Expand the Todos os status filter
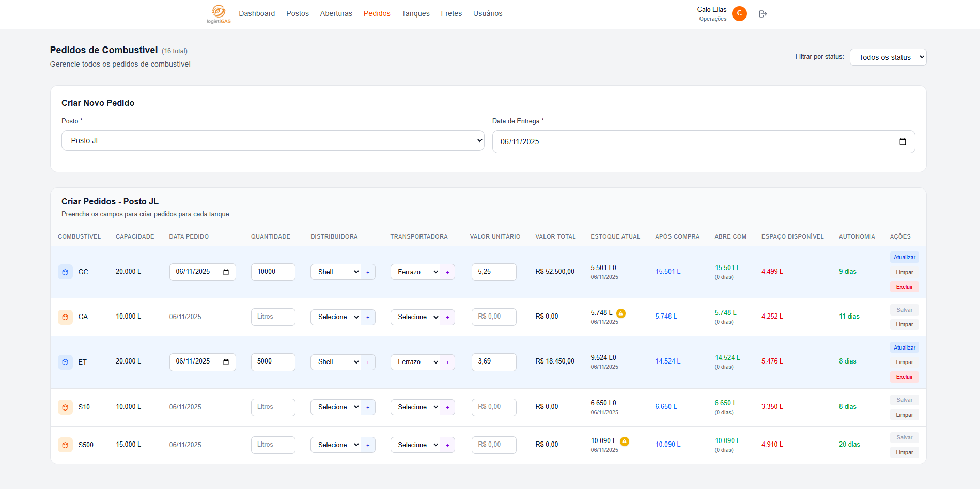This screenshot has width=980, height=489. [x=888, y=57]
